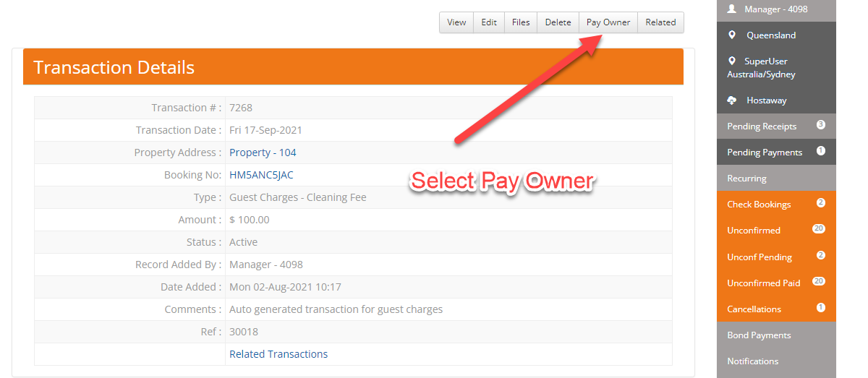The width and height of the screenshot is (868, 378).
Task: Open Notifications in sidebar
Action: click(x=776, y=361)
